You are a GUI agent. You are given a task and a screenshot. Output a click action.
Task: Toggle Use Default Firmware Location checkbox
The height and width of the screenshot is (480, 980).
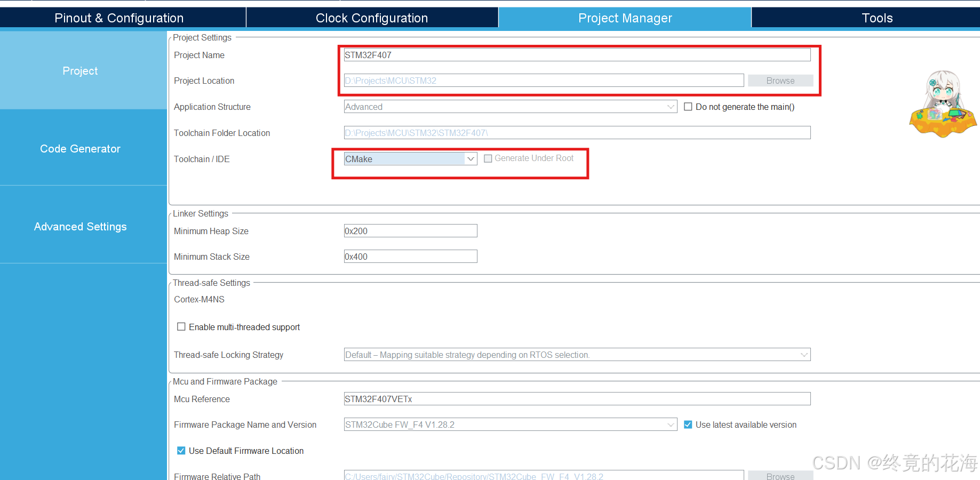[181, 451]
